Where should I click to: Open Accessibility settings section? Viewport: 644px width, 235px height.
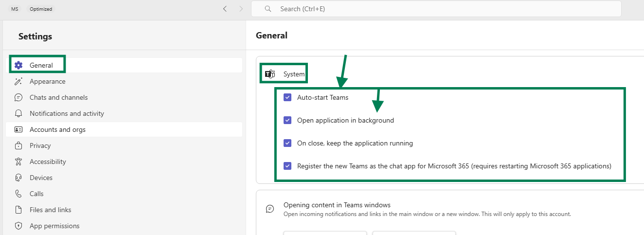click(124, 162)
